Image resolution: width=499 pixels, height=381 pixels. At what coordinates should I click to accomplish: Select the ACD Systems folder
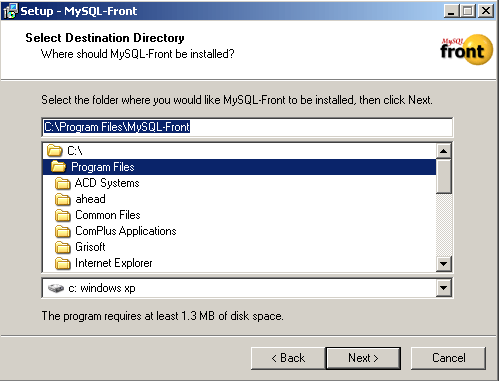[x=239, y=183]
